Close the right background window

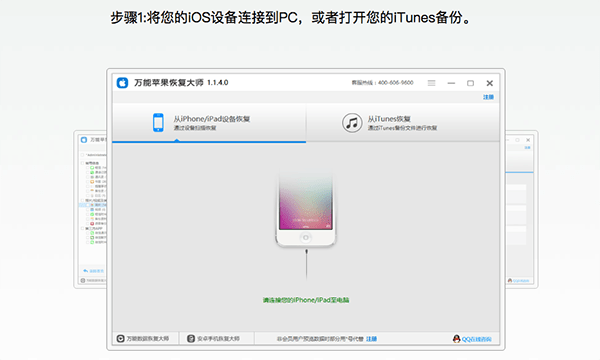[528, 140]
